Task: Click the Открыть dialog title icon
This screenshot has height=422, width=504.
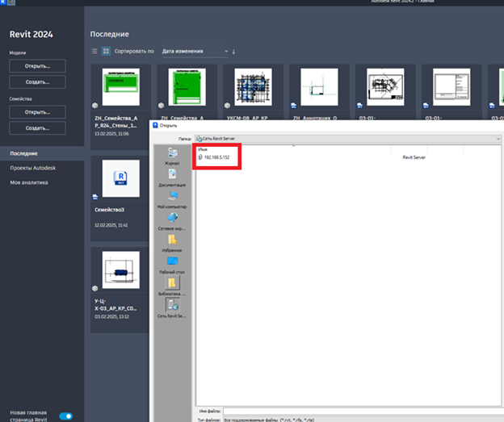Action: (155, 125)
